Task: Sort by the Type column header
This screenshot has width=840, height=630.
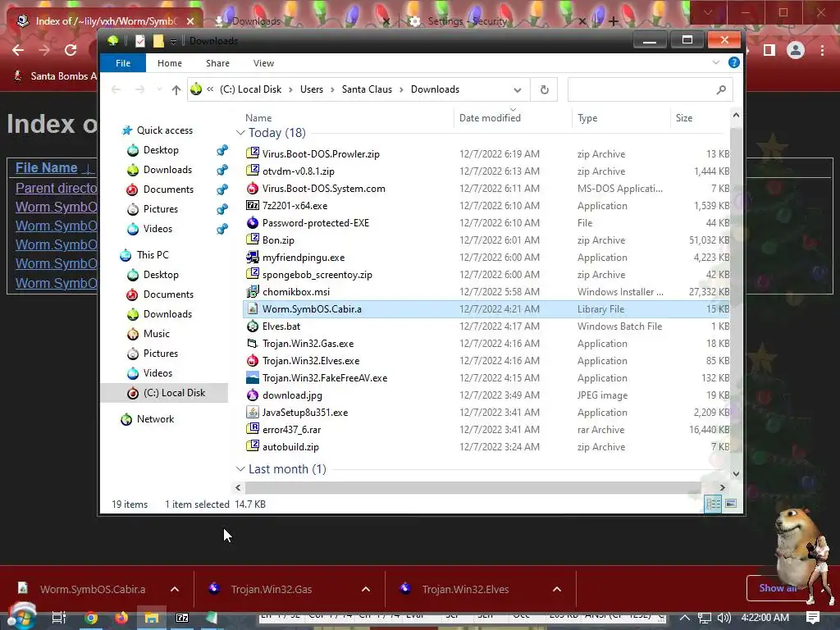Action: click(587, 118)
